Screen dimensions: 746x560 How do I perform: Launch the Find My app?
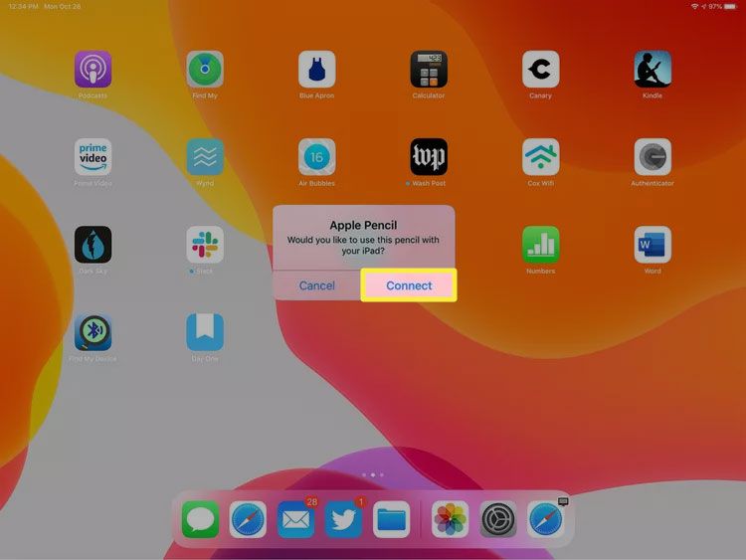click(x=205, y=70)
